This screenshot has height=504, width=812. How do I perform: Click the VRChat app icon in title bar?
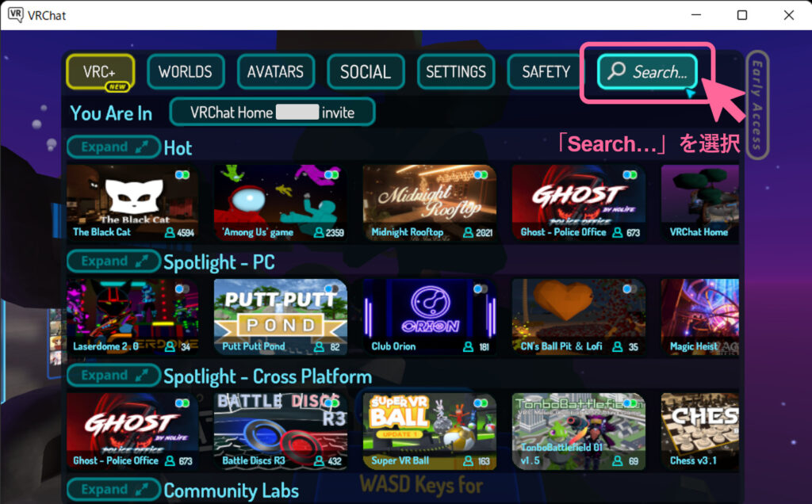[x=16, y=14]
